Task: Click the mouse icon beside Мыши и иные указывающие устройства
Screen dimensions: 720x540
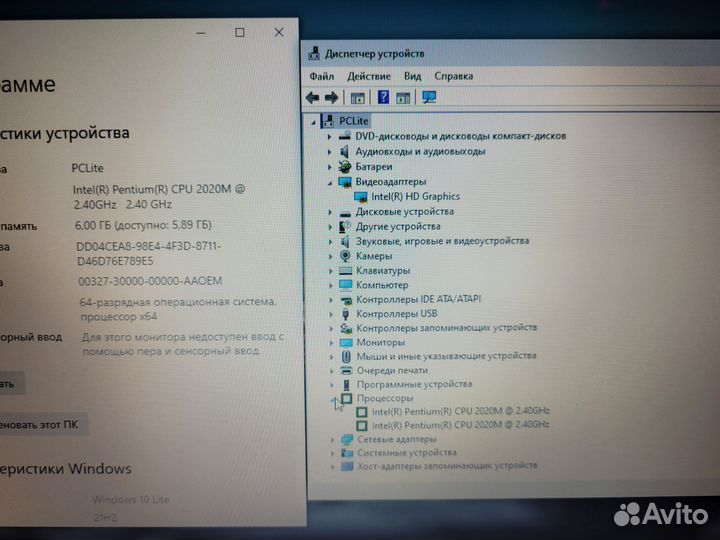Action: (x=346, y=356)
